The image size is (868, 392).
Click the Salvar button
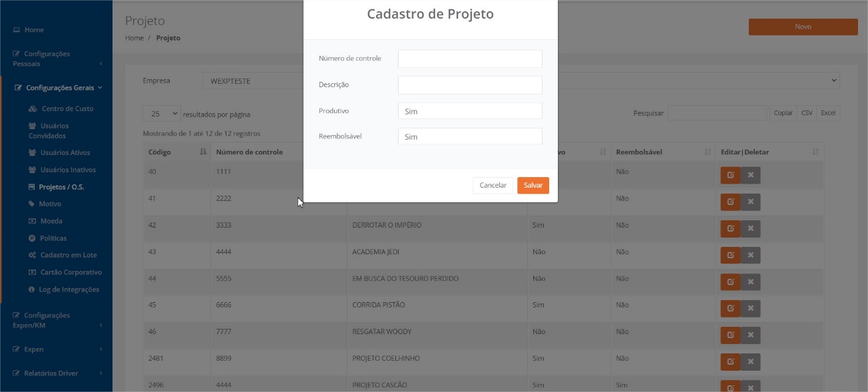533,185
